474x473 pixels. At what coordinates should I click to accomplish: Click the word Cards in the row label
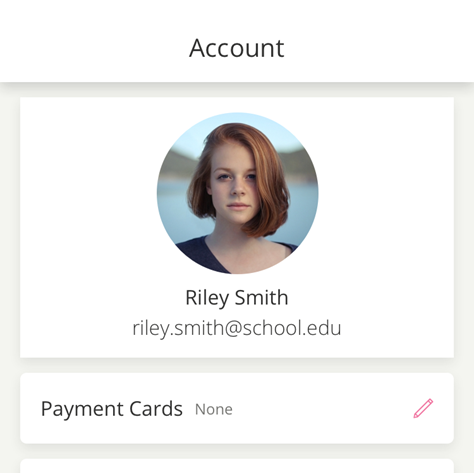[156, 409]
